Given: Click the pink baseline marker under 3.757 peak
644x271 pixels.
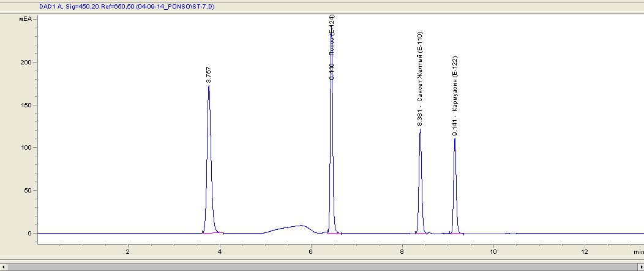Looking at the screenshot, I should 212,233.
